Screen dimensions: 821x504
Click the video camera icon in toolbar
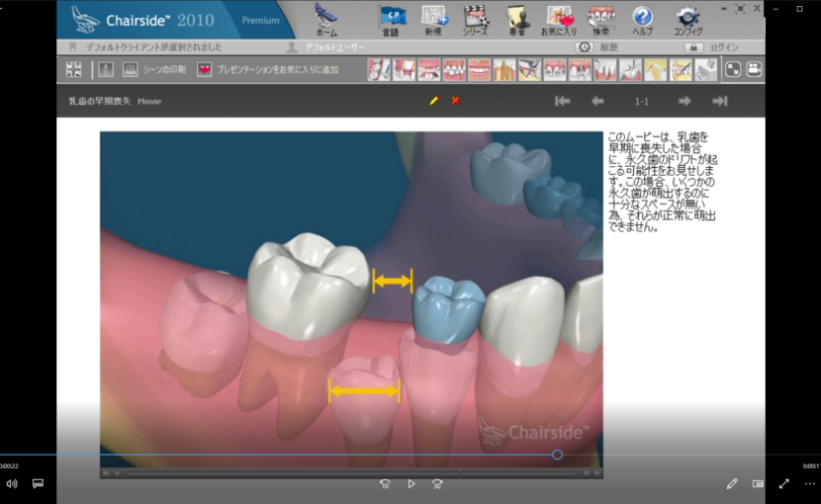click(754, 69)
